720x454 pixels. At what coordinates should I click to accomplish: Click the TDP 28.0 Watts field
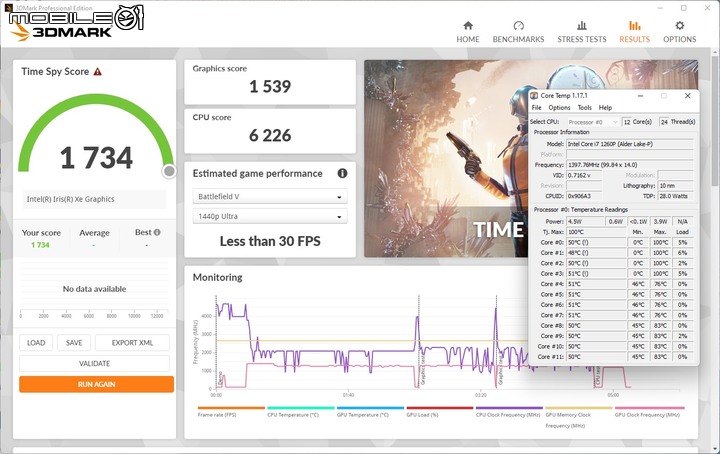point(675,196)
